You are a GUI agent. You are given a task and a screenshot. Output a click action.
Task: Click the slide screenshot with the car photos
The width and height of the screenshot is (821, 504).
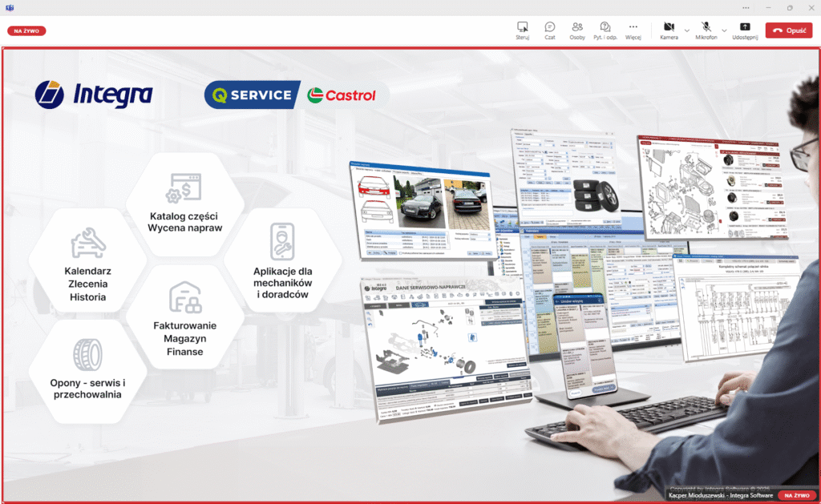422,211
